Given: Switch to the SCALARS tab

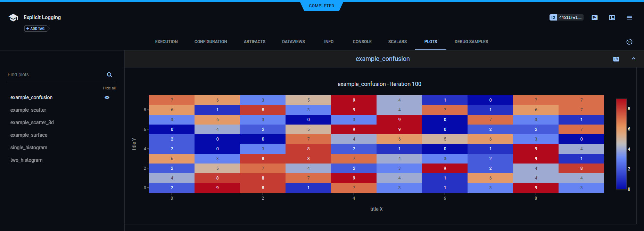Looking at the screenshot, I should (397, 42).
